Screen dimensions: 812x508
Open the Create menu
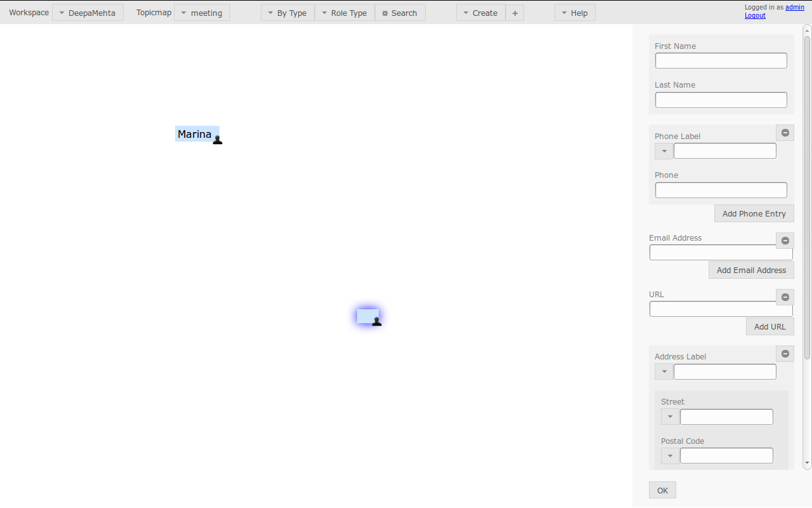[481, 13]
